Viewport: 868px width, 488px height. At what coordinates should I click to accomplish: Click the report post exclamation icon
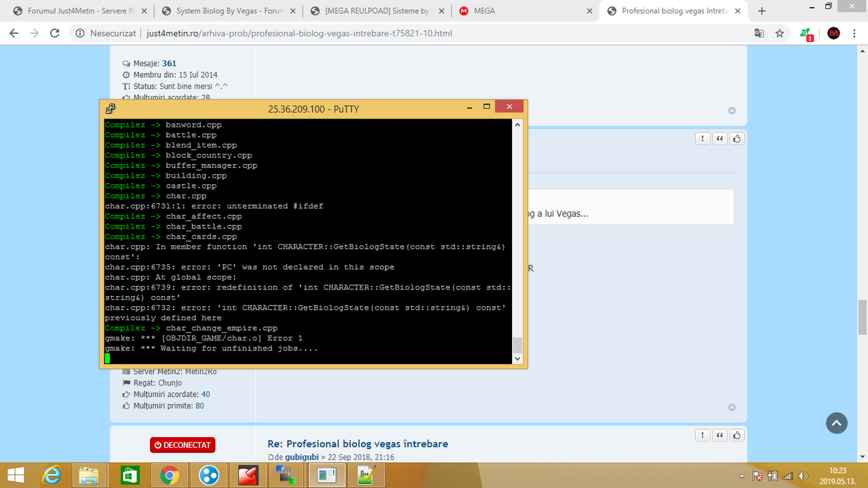pyautogui.click(x=703, y=138)
